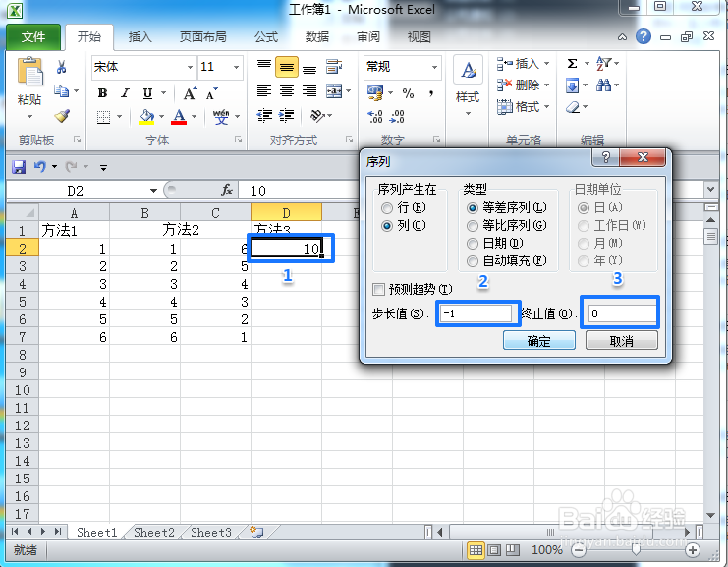Decrease indent
The height and width of the screenshot is (567, 728).
click(x=264, y=115)
